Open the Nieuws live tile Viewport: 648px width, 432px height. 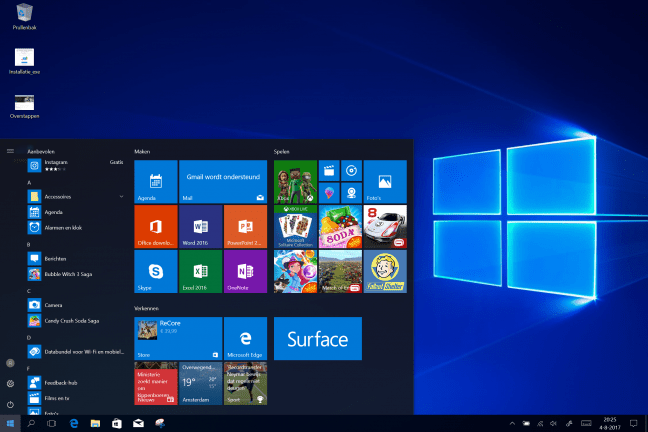point(156,383)
